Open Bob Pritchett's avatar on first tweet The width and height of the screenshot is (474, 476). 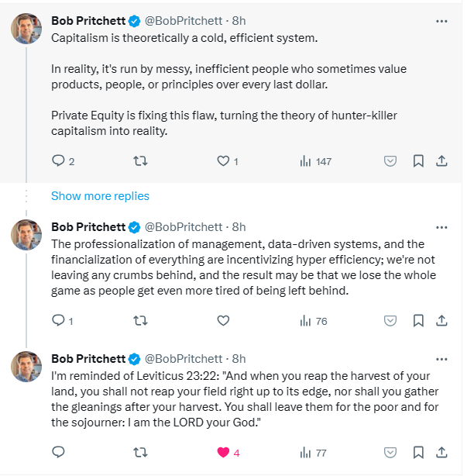[x=26, y=29]
